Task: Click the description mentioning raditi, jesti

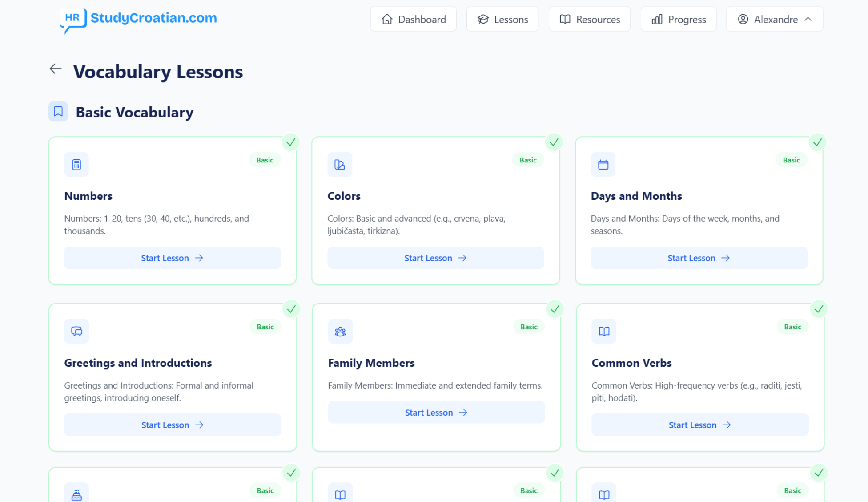Action: (697, 392)
